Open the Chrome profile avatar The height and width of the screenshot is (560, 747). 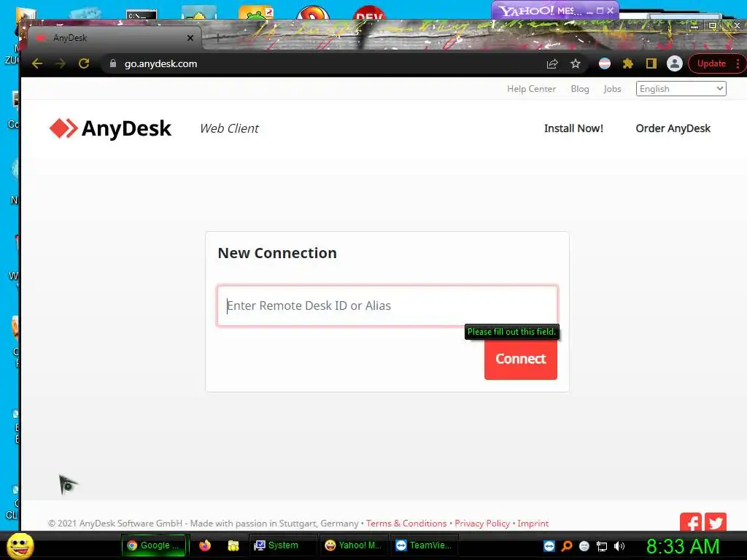675,63
